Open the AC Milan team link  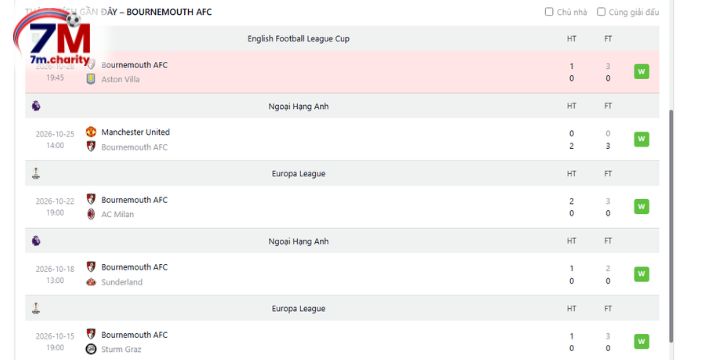pyautogui.click(x=118, y=214)
